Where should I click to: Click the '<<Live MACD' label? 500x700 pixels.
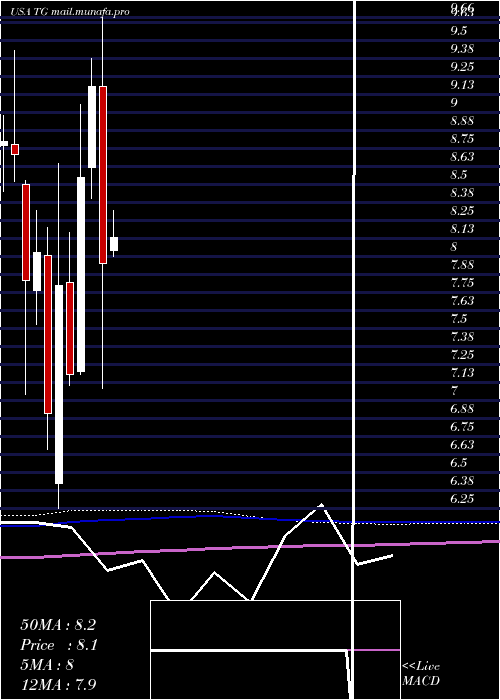(x=421, y=673)
